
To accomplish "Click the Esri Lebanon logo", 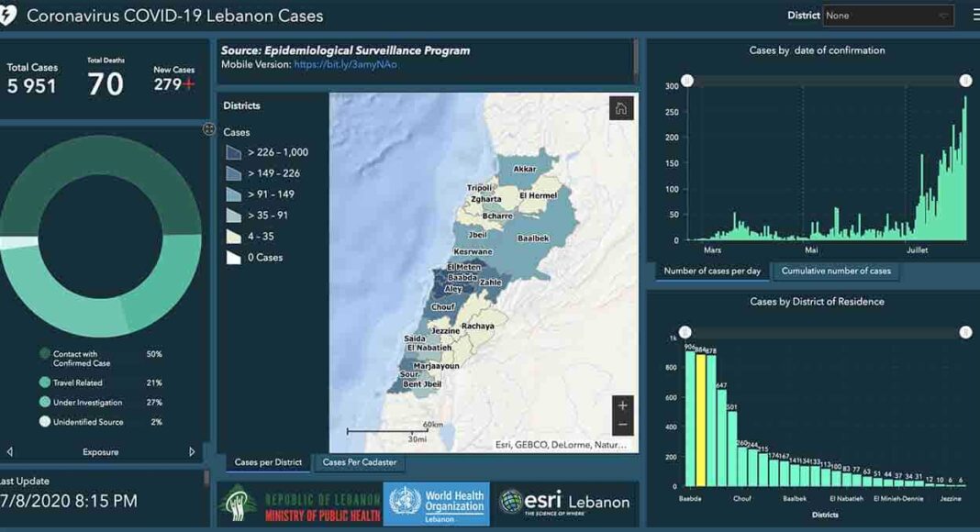I will [564, 502].
